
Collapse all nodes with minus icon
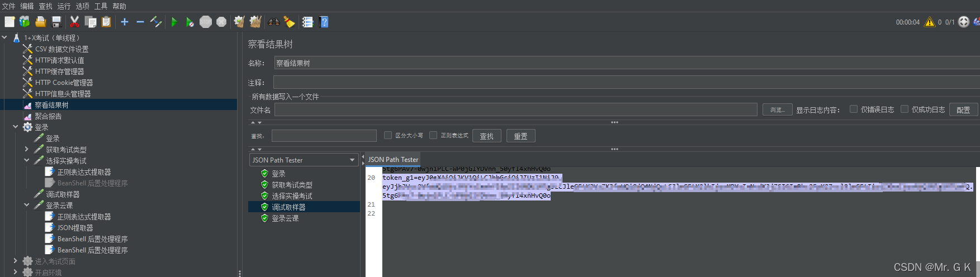(x=140, y=22)
